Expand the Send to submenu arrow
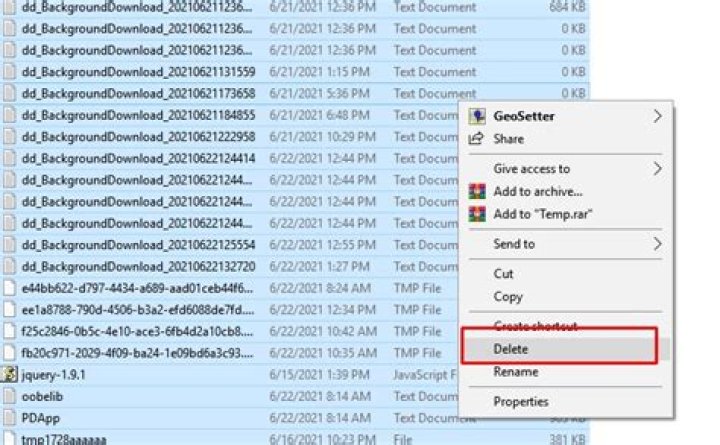Viewport: 720px width, 445px height. click(658, 244)
